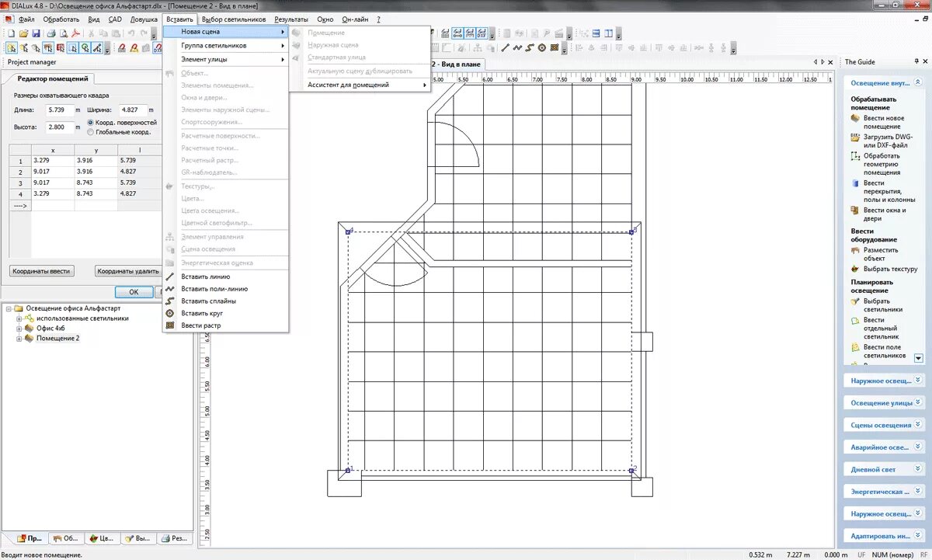932x560 pixels.
Task: Click the OK button in room editor
Action: tap(134, 292)
